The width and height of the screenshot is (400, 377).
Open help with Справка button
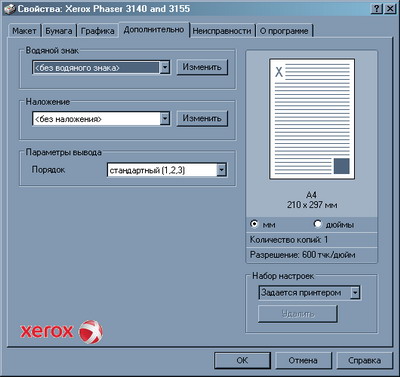coord(364,360)
